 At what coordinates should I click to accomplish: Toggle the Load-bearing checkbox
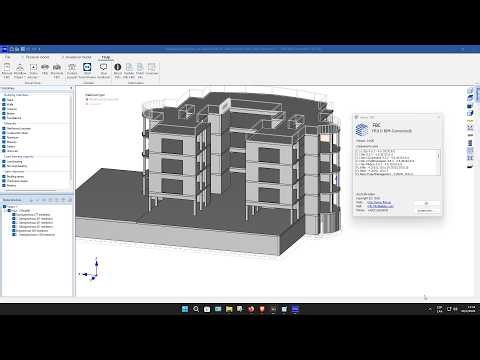(x=4, y=161)
